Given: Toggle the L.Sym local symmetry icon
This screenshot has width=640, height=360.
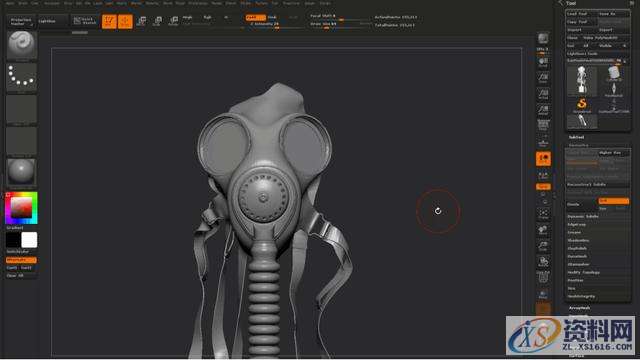Looking at the screenshot, I should 543,175.
